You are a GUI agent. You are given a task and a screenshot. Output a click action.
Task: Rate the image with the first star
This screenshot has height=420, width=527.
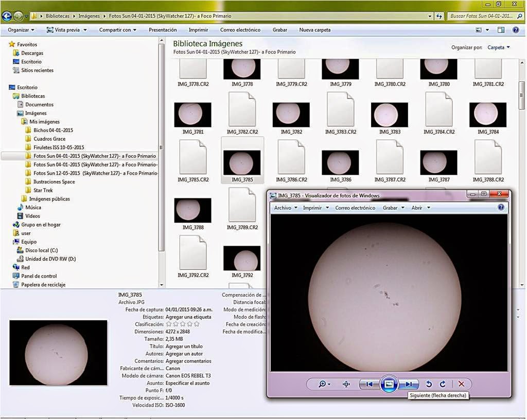click(x=169, y=324)
